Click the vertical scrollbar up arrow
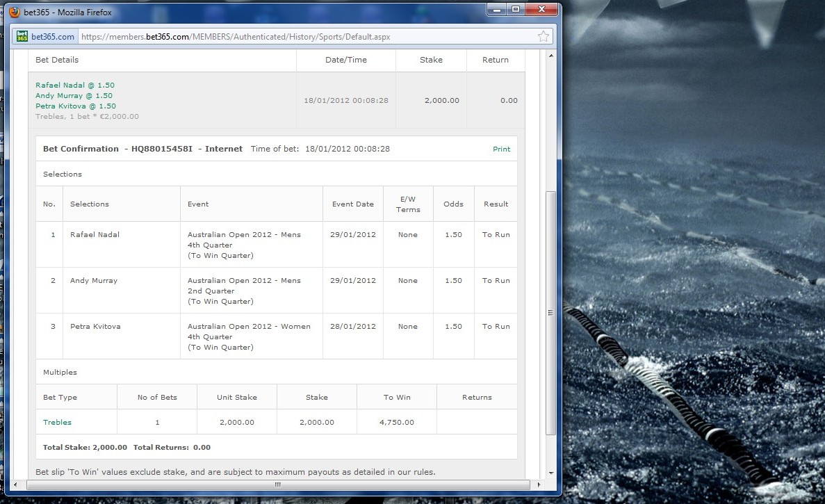825x504 pixels. [551, 55]
